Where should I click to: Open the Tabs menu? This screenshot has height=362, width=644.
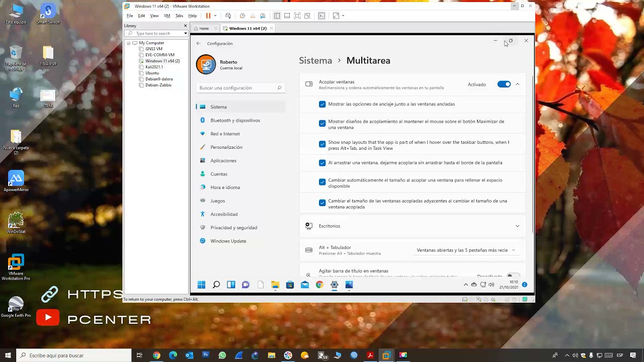[x=179, y=16]
